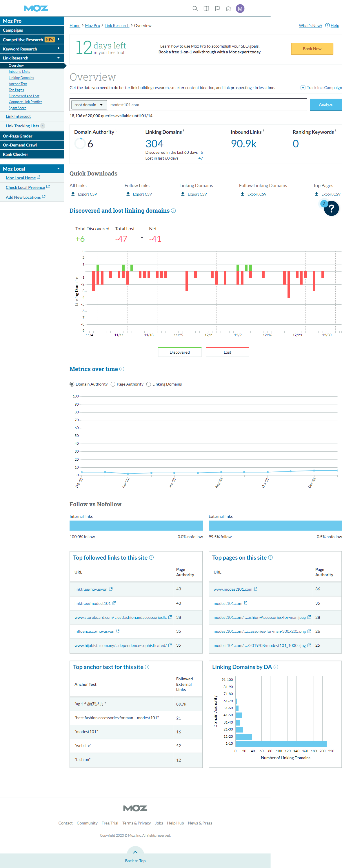This screenshot has width=342, height=868.
Task: Open info icon beside Discovered and lost heading
Action: (173, 211)
